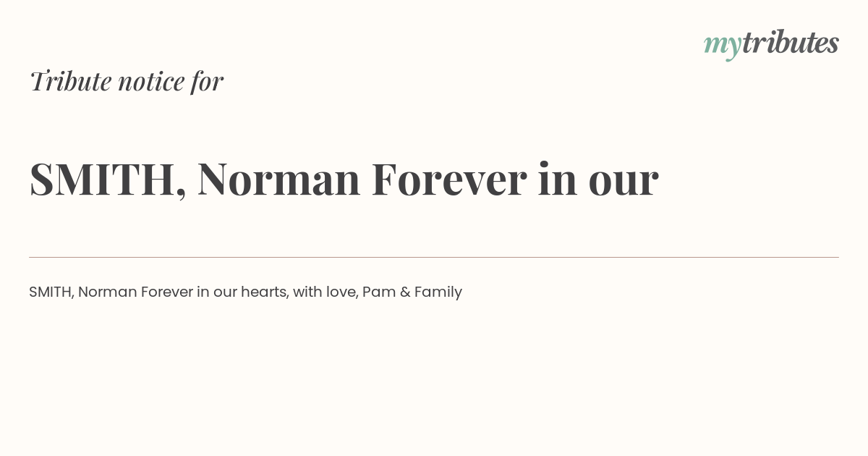Click the mytributes logo

click(x=771, y=44)
